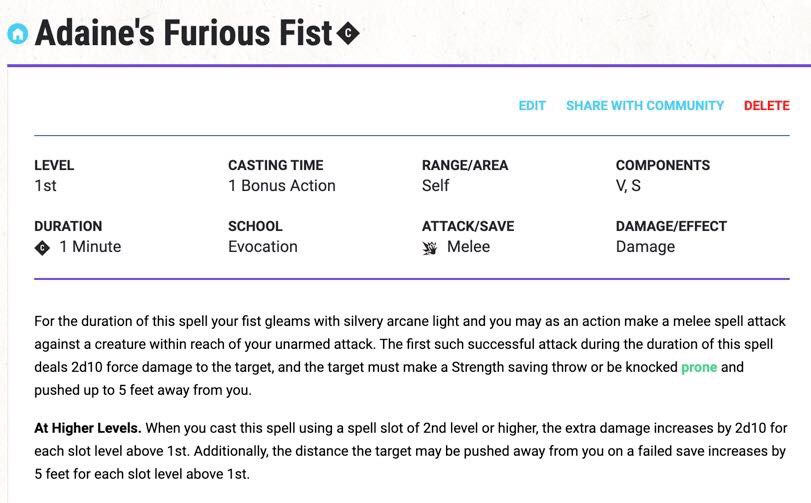Click the concentration diamond icon after the title
This screenshot has height=503, width=811.
(348, 34)
